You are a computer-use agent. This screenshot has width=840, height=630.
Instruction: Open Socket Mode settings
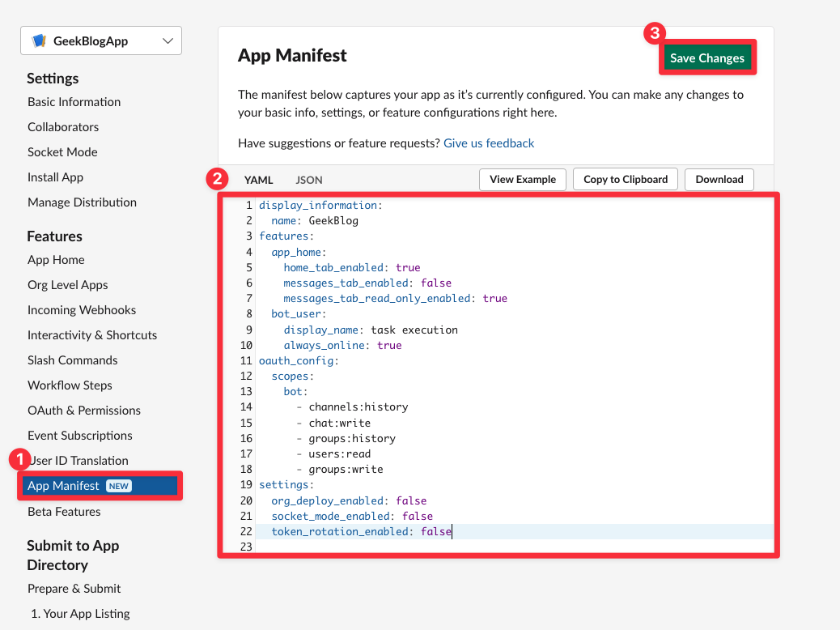[62, 152]
